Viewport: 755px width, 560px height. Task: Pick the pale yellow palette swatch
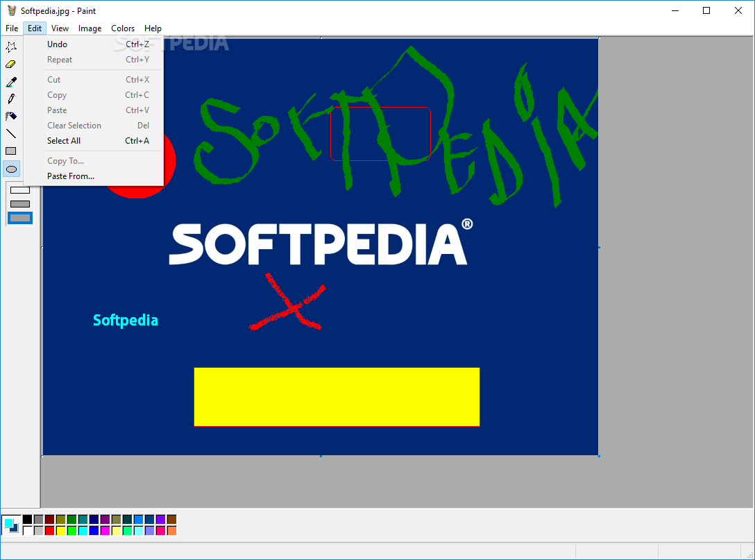tap(116, 531)
